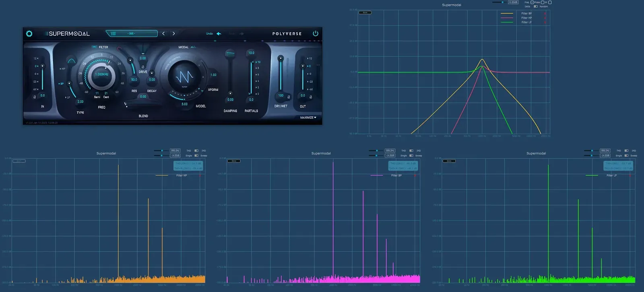Image resolution: width=644 pixels, height=292 pixels.
Task: Click pink Filter HP legend swatch
Action: click(x=507, y=18)
